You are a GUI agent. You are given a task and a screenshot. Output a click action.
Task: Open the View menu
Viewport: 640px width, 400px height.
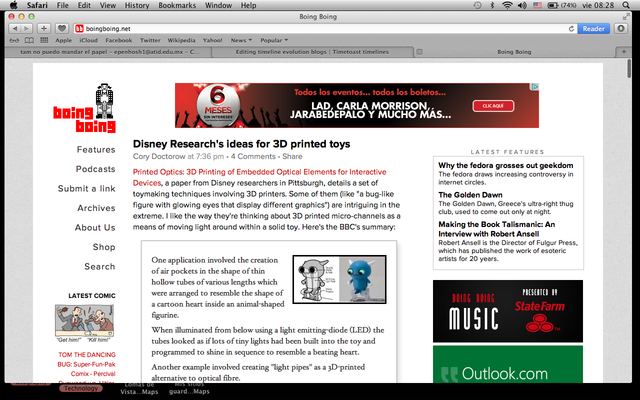[108, 5]
